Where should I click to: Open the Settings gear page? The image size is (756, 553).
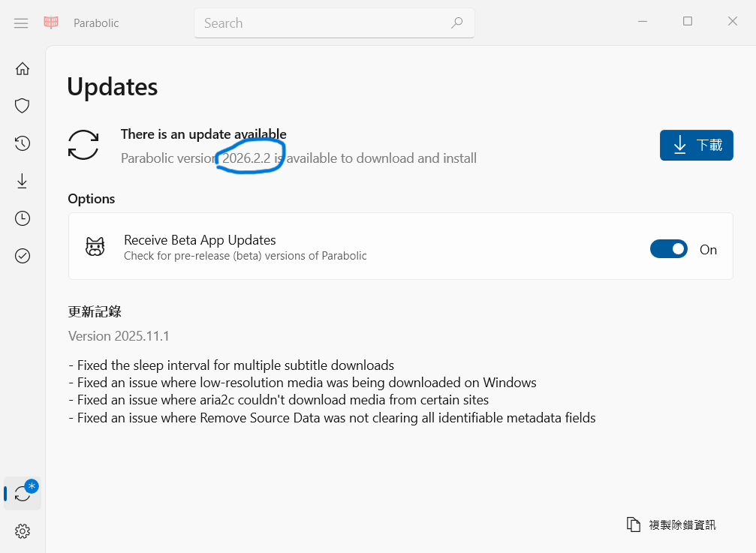pyautogui.click(x=23, y=531)
